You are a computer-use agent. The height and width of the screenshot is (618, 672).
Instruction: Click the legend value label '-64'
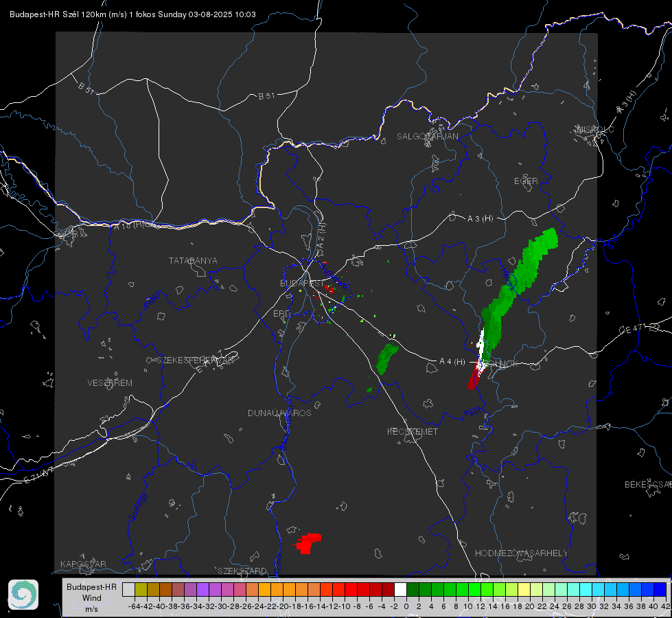(134, 606)
